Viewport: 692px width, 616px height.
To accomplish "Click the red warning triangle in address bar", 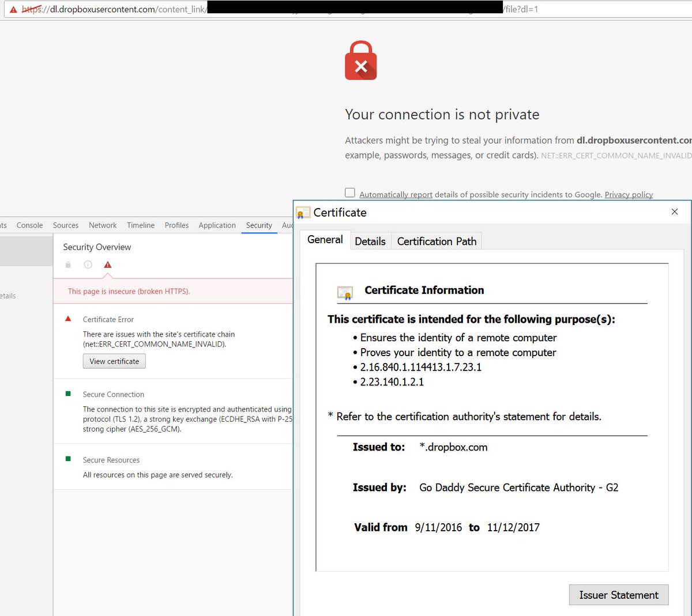I will 13,10.
